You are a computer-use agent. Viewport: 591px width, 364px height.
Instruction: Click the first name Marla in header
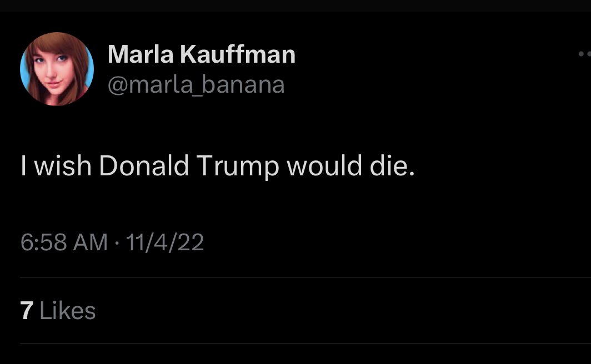point(141,54)
